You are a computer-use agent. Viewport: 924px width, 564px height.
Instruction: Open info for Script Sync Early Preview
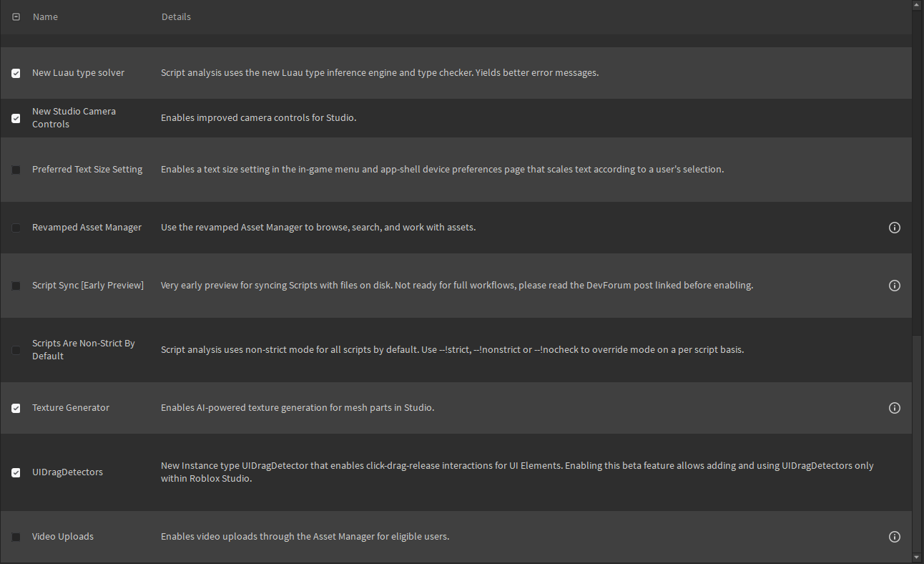[x=894, y=286]
